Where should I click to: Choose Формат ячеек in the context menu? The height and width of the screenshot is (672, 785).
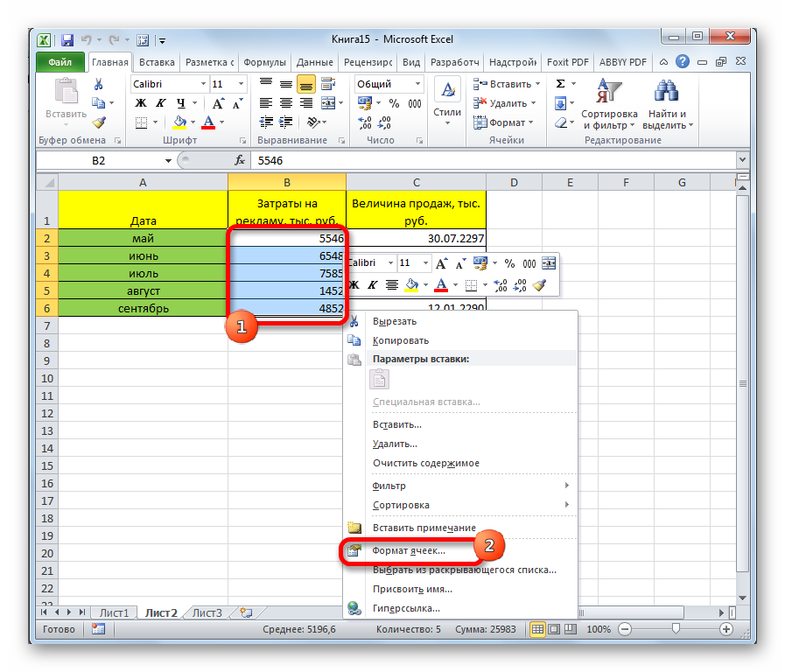click(409, 550)
